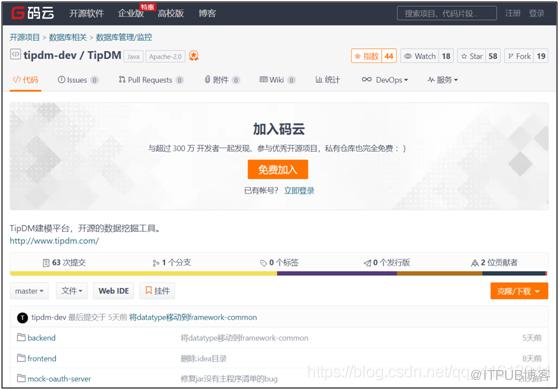Open 博客 in top navigation

click(207, 14)
